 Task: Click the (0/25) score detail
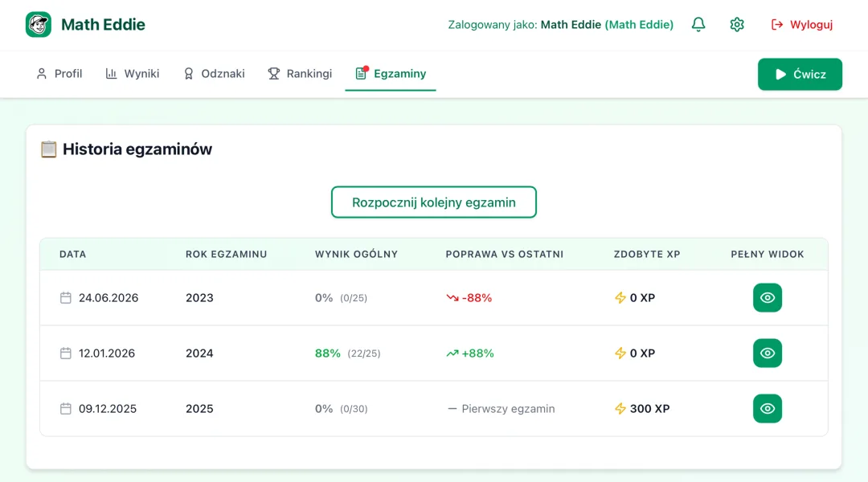pos(354,298)
